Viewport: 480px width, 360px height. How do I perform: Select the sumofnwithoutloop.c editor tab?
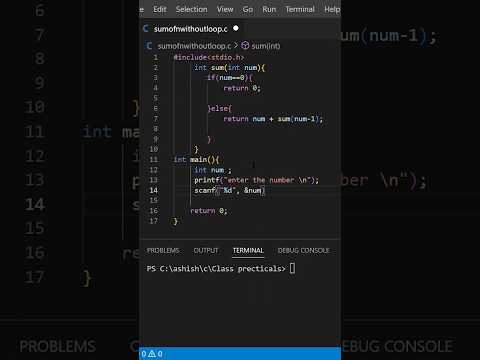(x=191, y=29)
